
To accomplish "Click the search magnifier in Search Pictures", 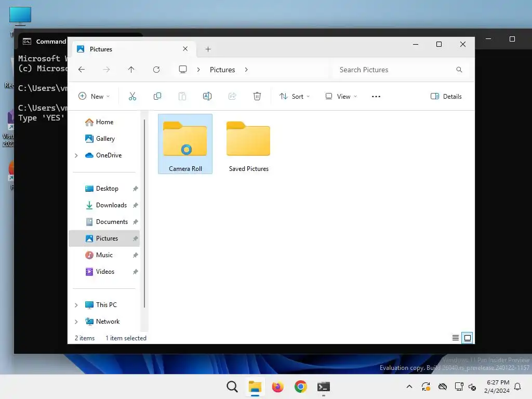I will coord(459,70).
